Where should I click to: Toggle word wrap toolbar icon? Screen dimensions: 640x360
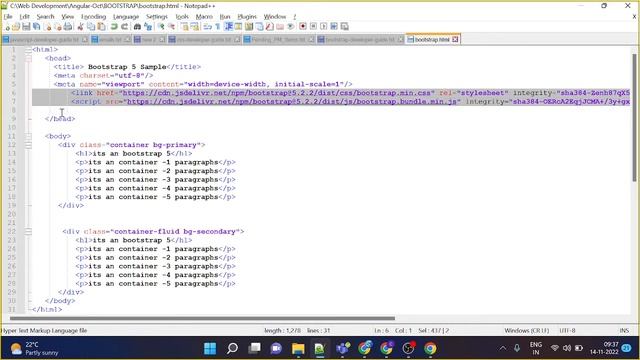(x=208, y=27)
